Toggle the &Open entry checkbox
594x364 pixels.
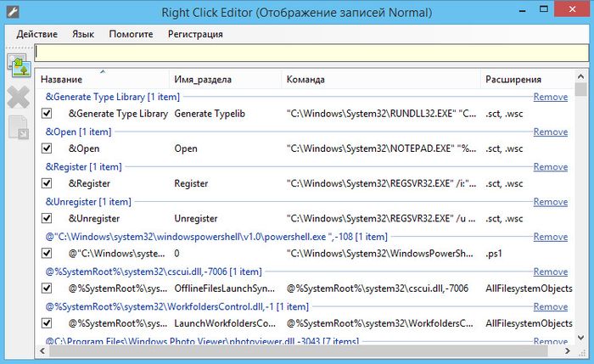pos(48,148)
